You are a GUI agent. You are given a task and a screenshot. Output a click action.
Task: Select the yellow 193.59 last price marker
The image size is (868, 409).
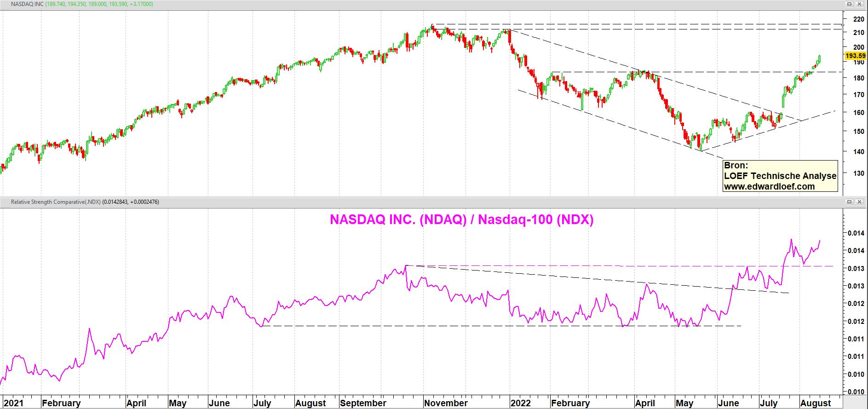(x=856, y=56)
